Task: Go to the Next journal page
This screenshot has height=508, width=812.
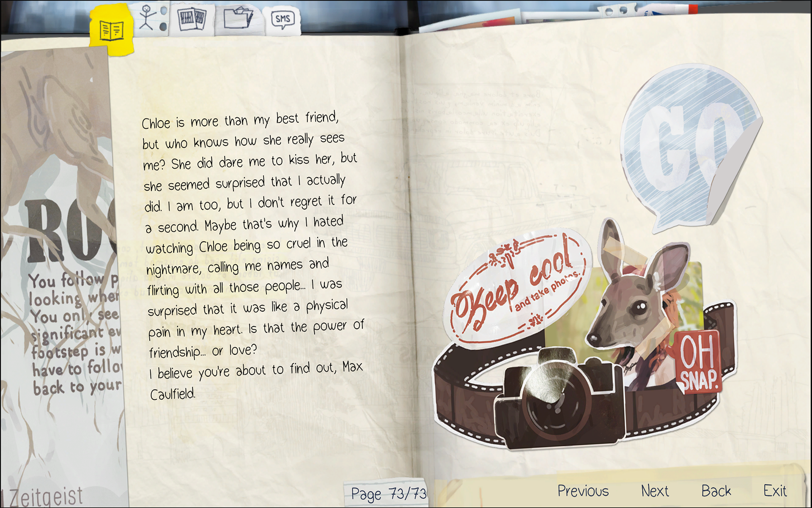Action: [x=655, y=491]
